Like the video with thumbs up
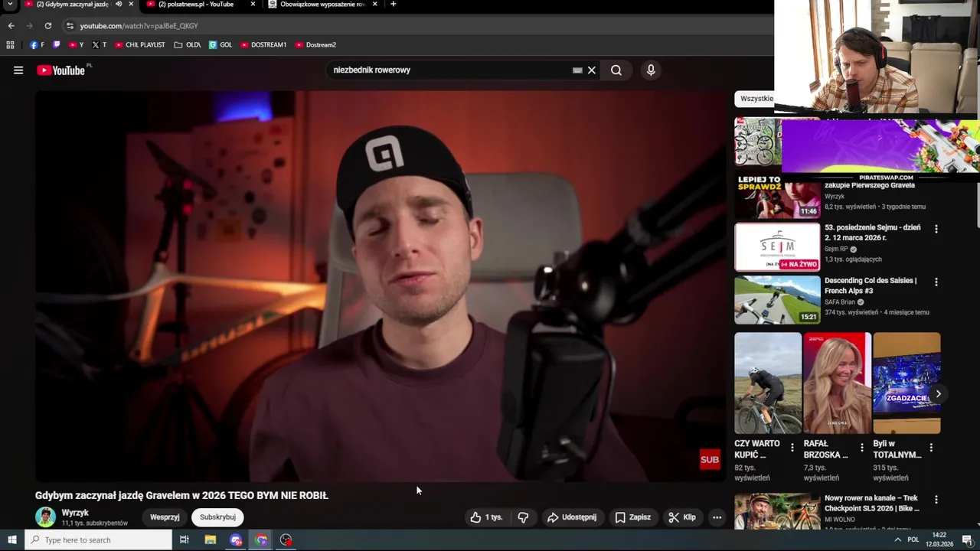 pos(487,517)
